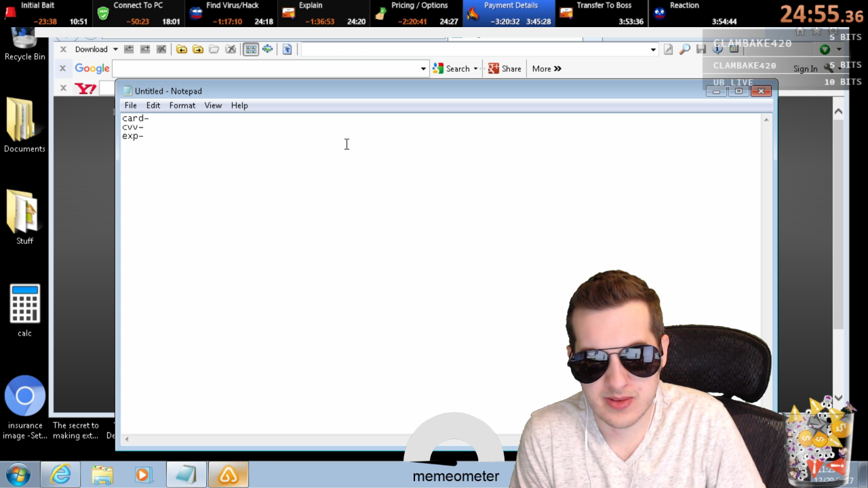Open the Windows Start menu orb

tap(18, 474)
